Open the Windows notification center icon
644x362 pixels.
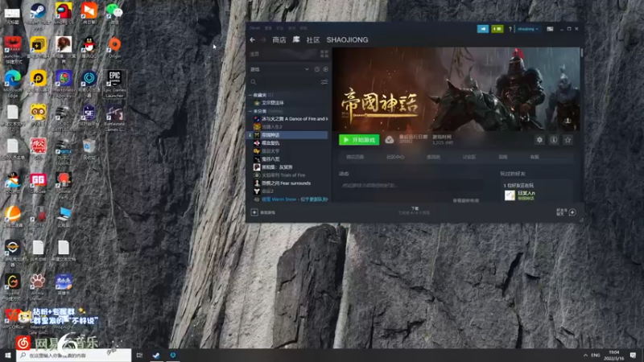[x=633, y=355]
